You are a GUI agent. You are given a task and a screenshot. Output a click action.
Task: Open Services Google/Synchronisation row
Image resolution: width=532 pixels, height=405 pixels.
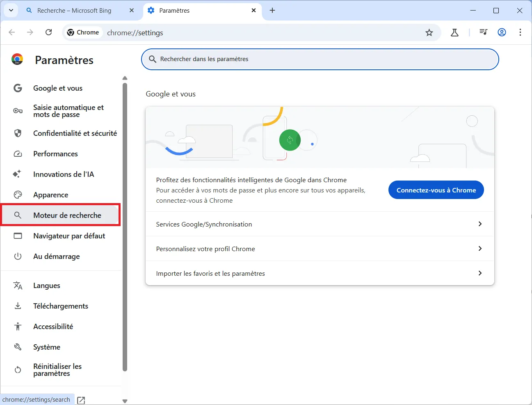click(320, 224)
